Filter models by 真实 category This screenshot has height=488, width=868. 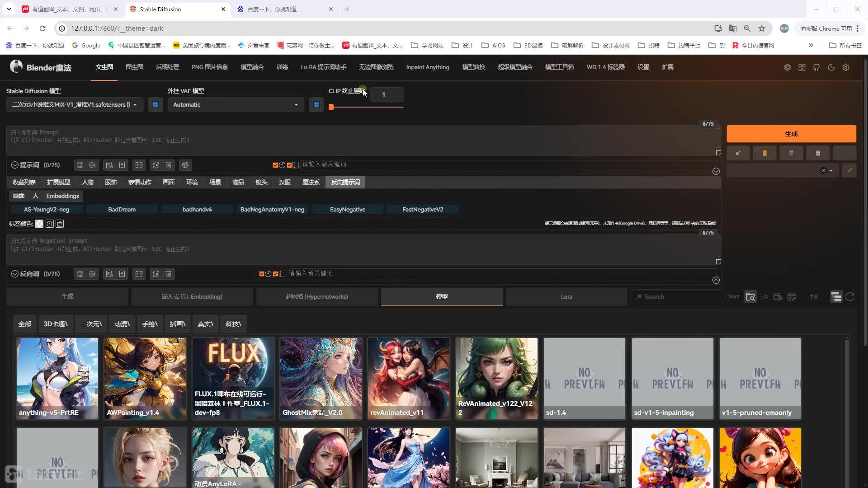(205, 324)
